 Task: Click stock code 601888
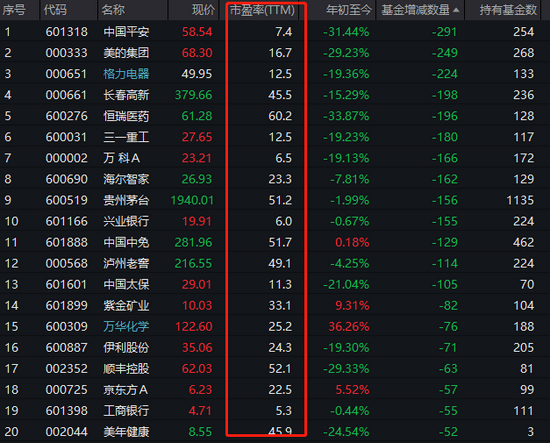click(x=66, y=242)
